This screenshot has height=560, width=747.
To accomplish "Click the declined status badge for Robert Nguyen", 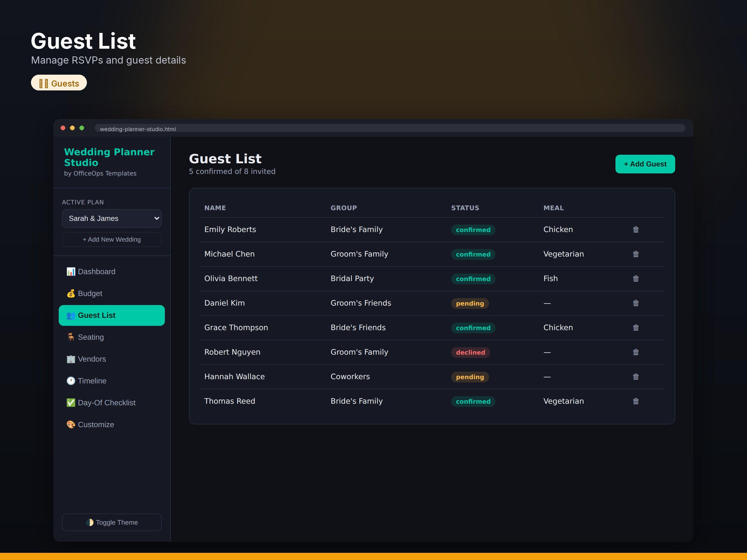I will (470, 352).
